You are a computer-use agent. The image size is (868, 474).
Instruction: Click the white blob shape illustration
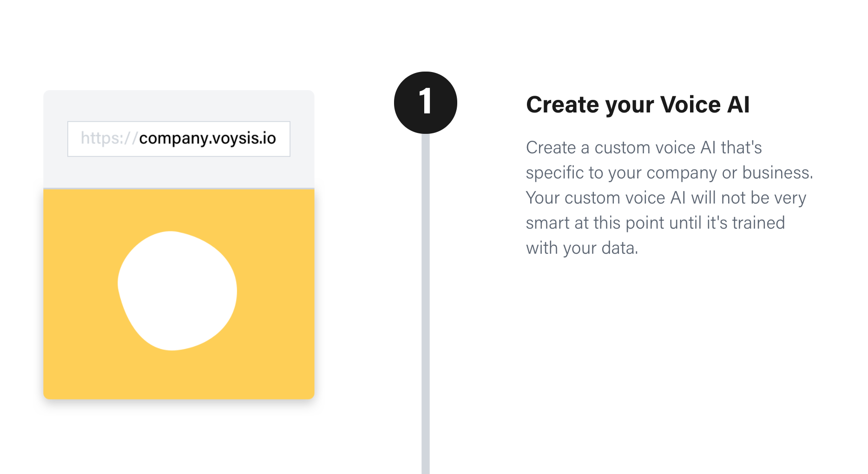[177, 290]
